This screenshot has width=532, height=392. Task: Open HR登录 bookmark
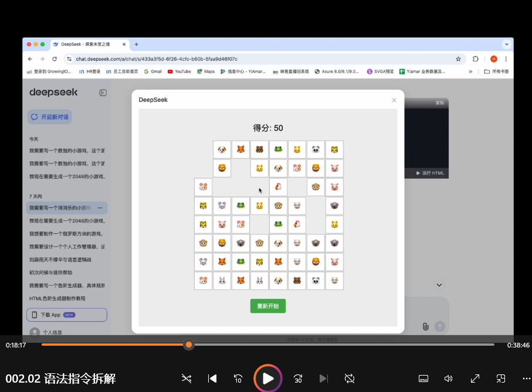(90, 71)
